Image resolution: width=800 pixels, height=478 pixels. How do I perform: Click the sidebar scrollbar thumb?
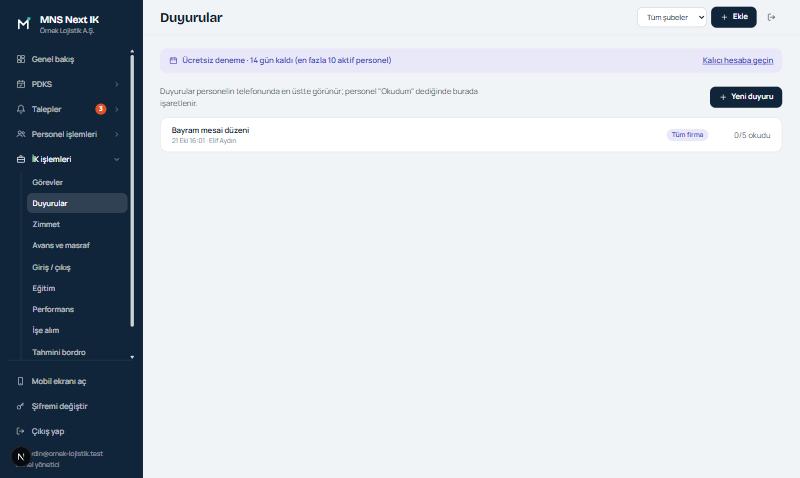click(132, 190)
